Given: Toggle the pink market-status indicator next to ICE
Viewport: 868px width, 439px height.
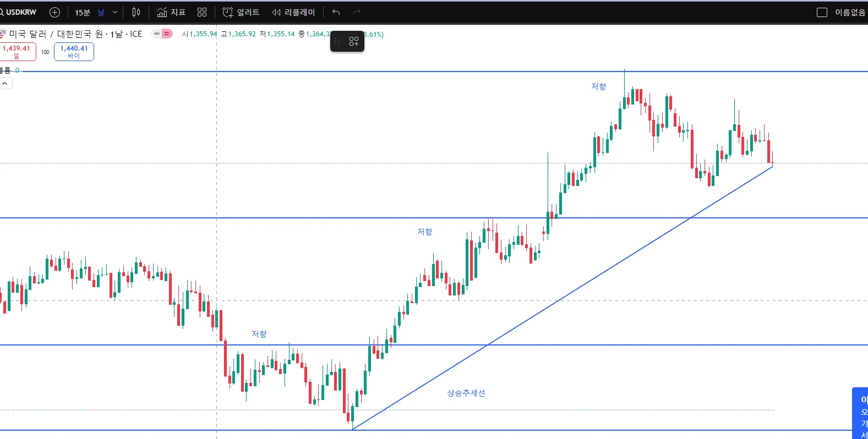Looking at the screenshot, I should [x=167, y=34].
